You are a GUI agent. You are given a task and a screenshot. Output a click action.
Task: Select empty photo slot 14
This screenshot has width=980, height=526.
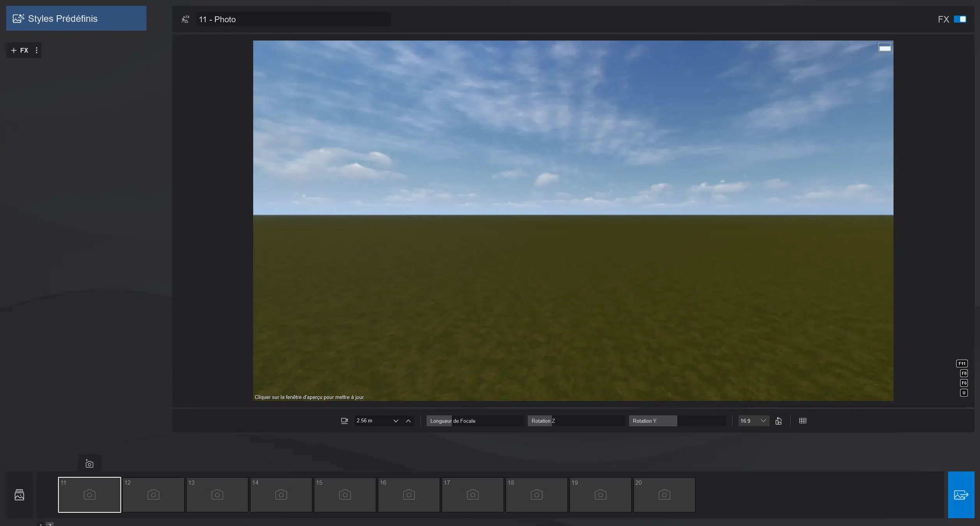(281, 495)
